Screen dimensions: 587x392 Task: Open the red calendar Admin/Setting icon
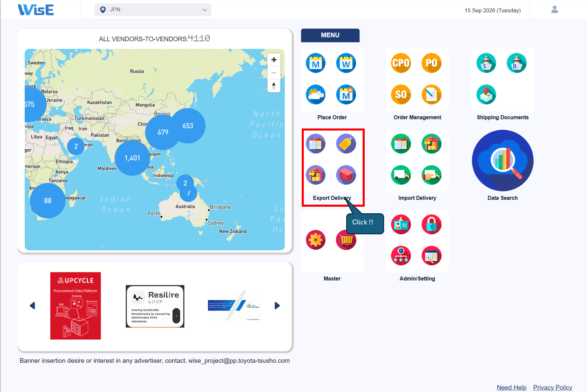pos(431,256)
